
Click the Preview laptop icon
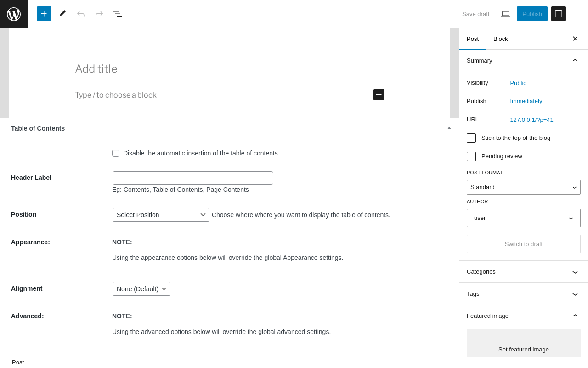506,14
